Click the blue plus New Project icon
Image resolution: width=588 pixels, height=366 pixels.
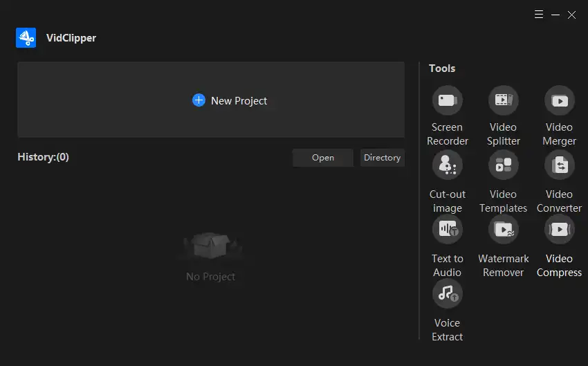(199, 100)
